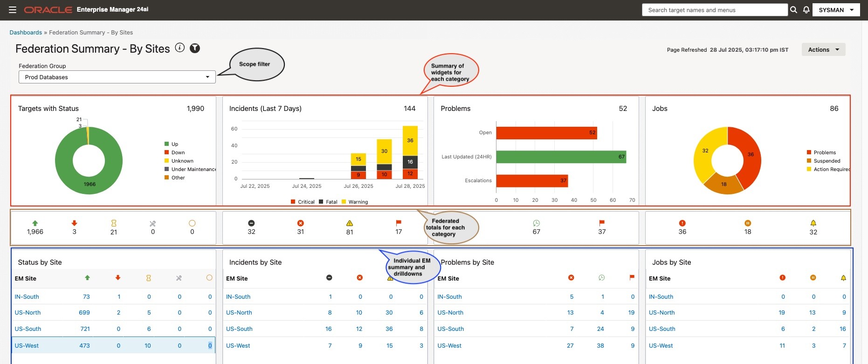
Task: Focus the Search target names and menus field
Action: [715, 10]
